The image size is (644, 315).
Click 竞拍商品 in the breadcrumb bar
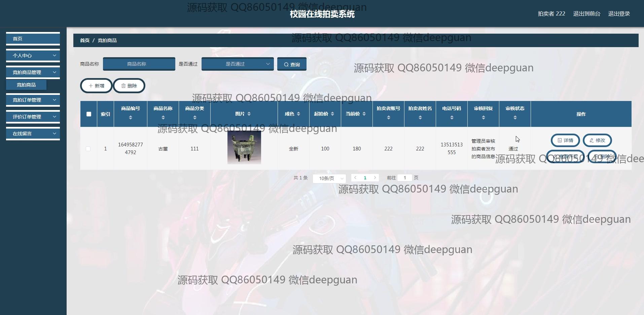(x=107, y=40)
